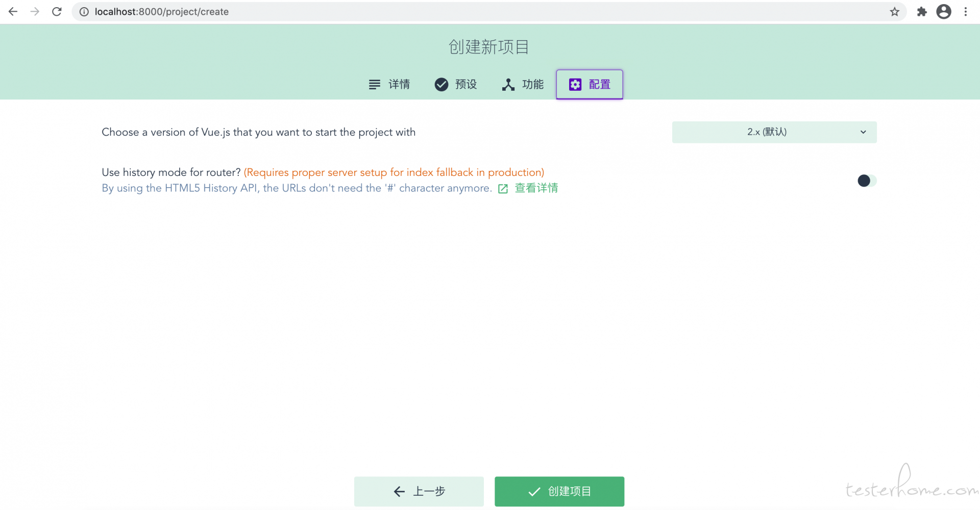
Task: Open the 查看详情 link
Action: coord(536,188)
